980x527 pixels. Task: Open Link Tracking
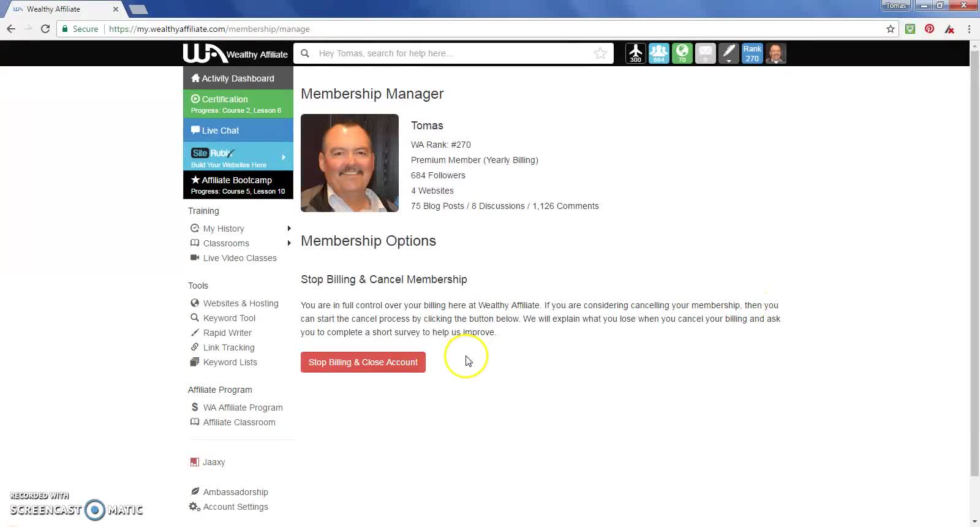(x=228, y=347)
